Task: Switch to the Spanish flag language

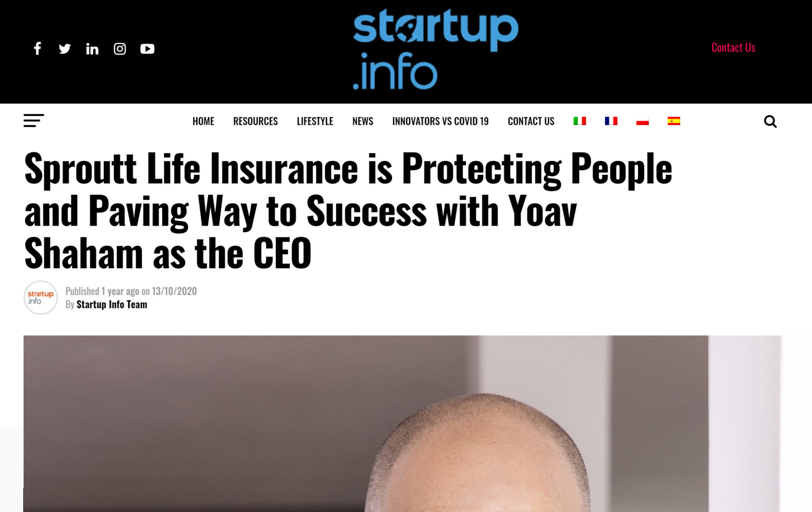Action: pos(674,121)
